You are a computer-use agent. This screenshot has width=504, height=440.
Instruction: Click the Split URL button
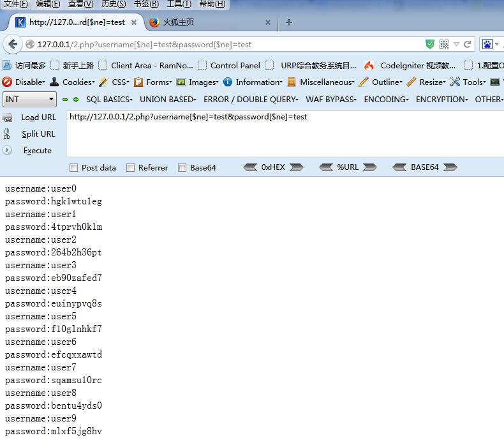pyautogui.click(x=38, y=134)
